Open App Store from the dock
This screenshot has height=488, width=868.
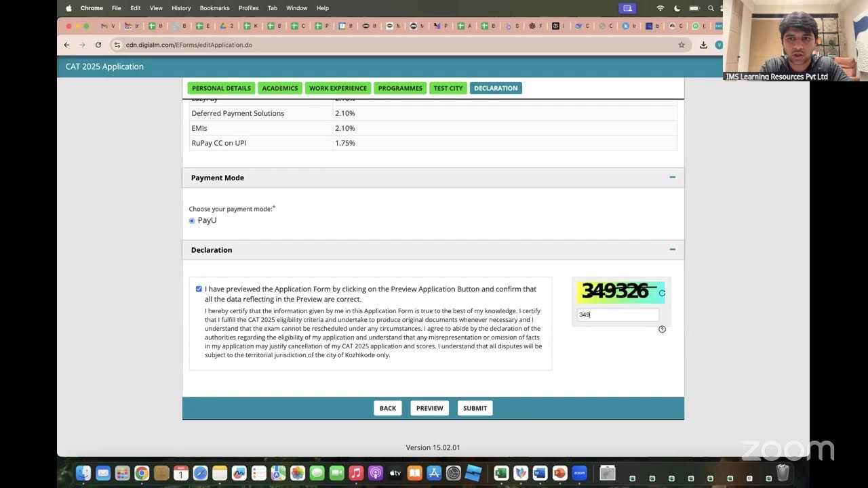tap(434, 473)
